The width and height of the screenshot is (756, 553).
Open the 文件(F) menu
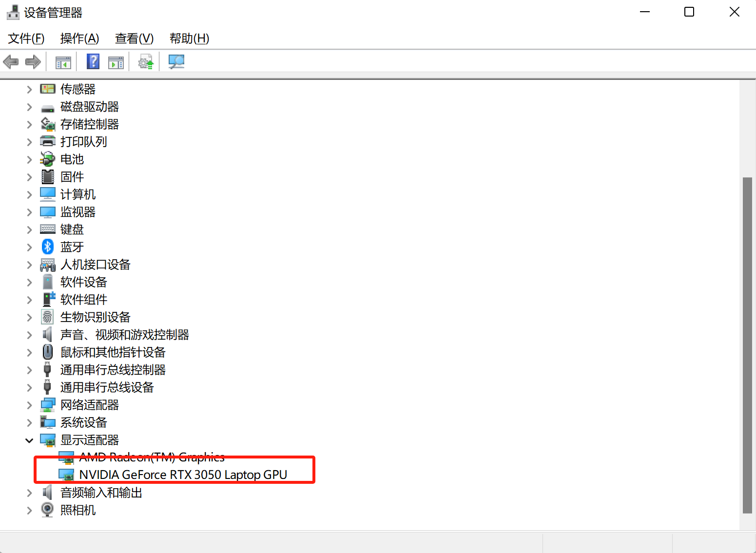26,38
